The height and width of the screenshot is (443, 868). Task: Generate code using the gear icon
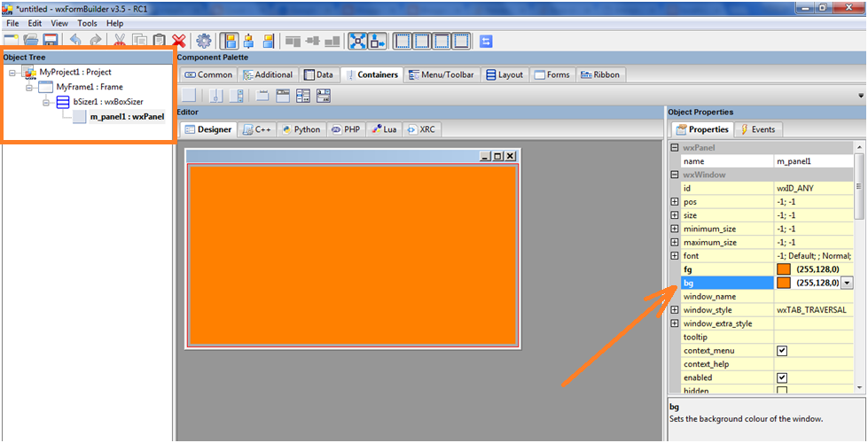204,41
